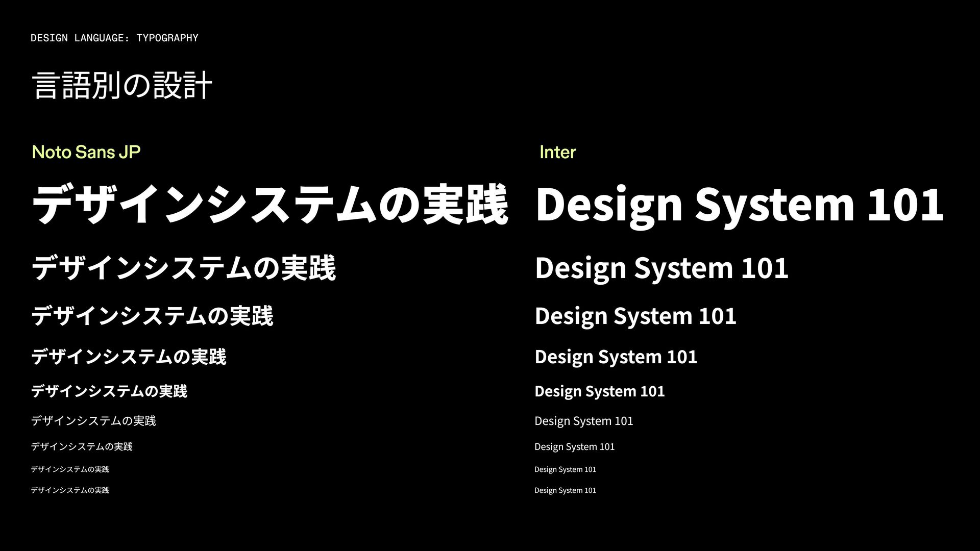Select the third-largest bold 'Design System 101' line
Image resolution: width=980 pixels, height=551 pixels.
pyautogui.click(x=635, y=316)
